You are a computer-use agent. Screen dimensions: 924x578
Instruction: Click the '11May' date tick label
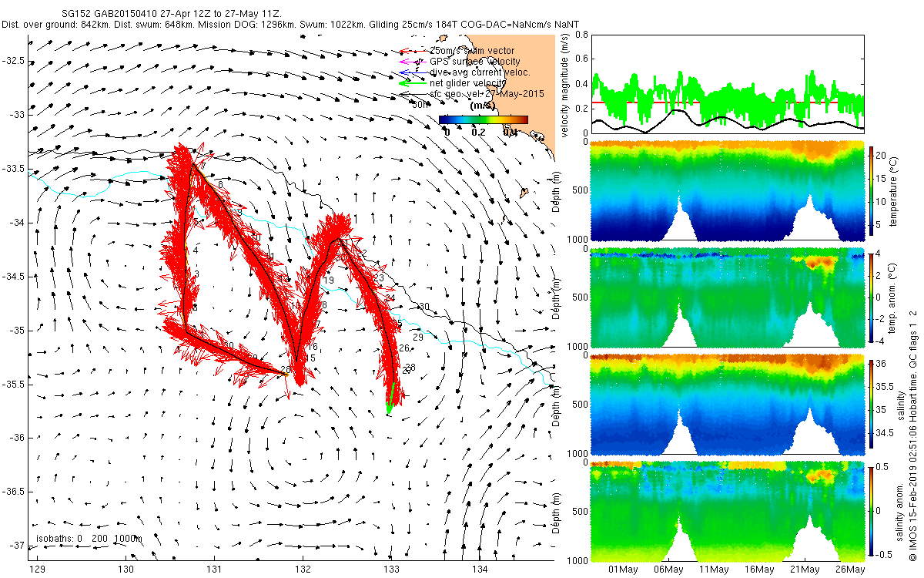click(x=714, y=570)
